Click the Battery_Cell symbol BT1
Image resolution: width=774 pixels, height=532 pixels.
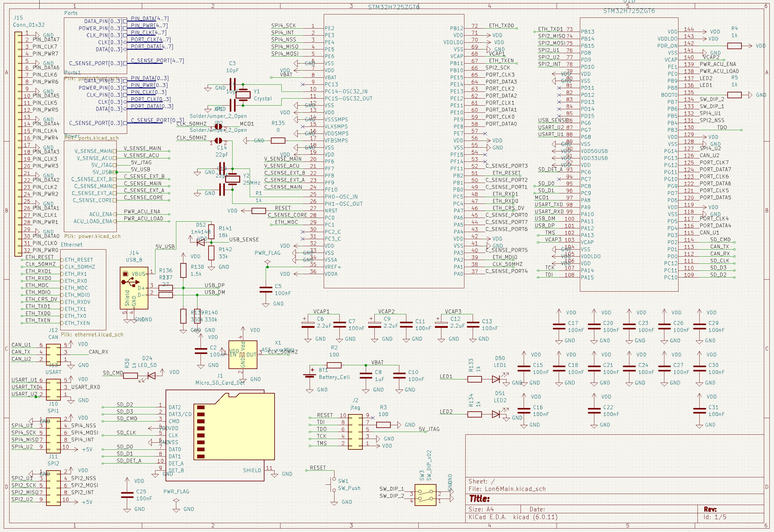pyautogui.click(x=310, y=375)
